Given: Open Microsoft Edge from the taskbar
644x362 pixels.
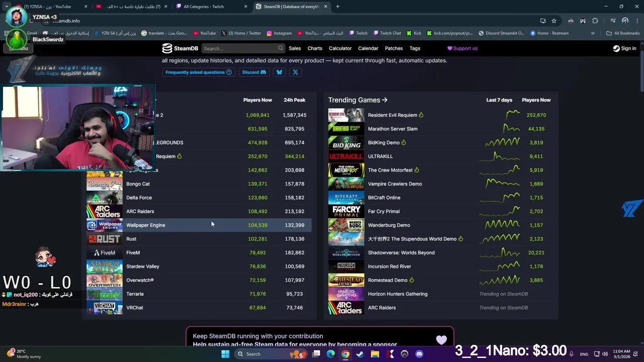Looking at the screenshot, I should 331,354.
